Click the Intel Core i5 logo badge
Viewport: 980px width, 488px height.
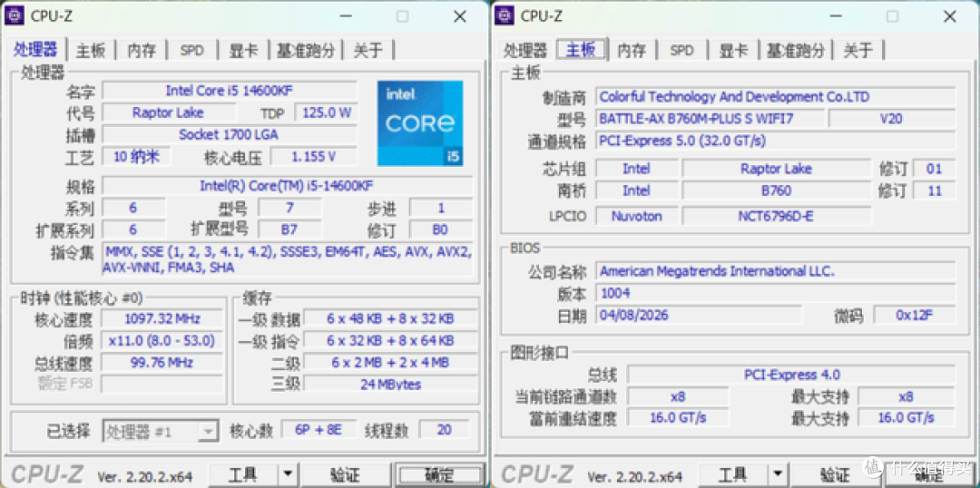point(420,123)
